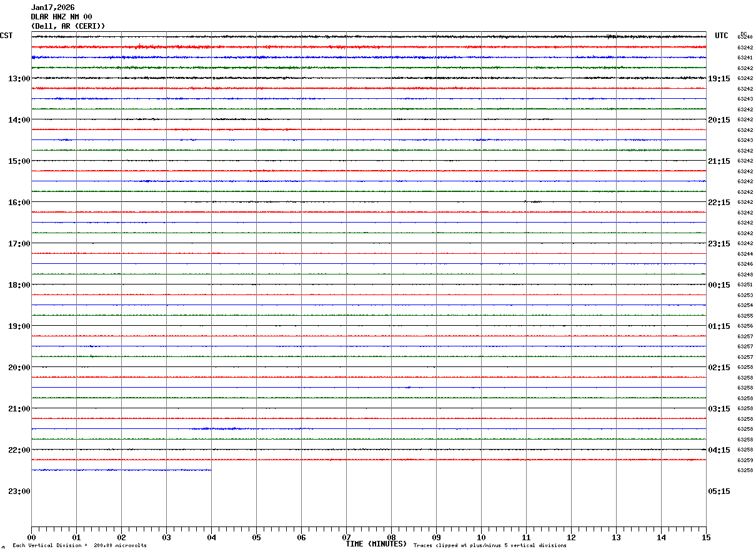
Task: Select the 16:00 CST time label
Action: pyautogui.click(x=19, y=203)
